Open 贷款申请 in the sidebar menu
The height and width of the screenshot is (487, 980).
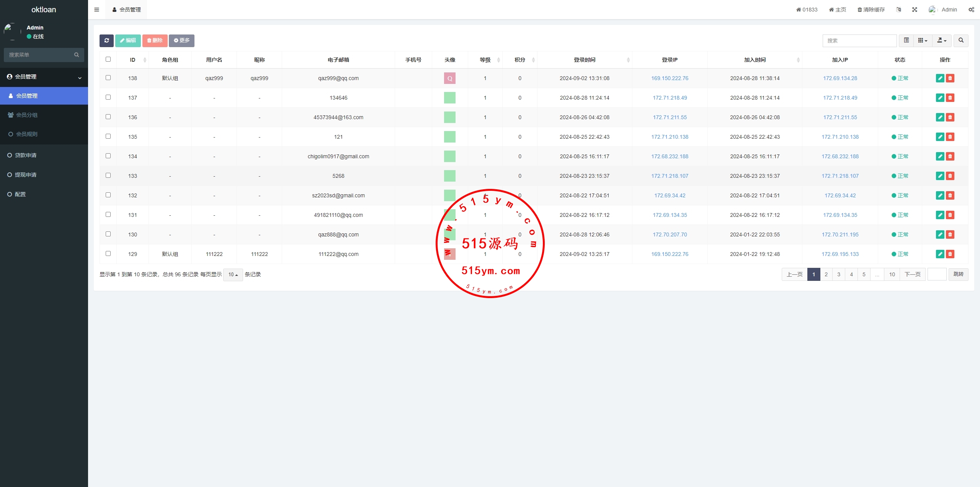(26, 155)
